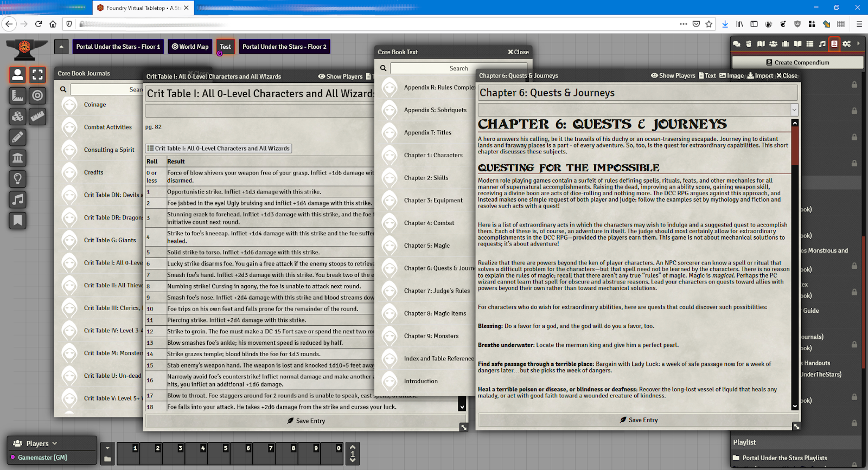Image resolution: width=868 pixels, height=470 pixels.
Task: Open the Firefox hamburger menu
Action: 859,24
